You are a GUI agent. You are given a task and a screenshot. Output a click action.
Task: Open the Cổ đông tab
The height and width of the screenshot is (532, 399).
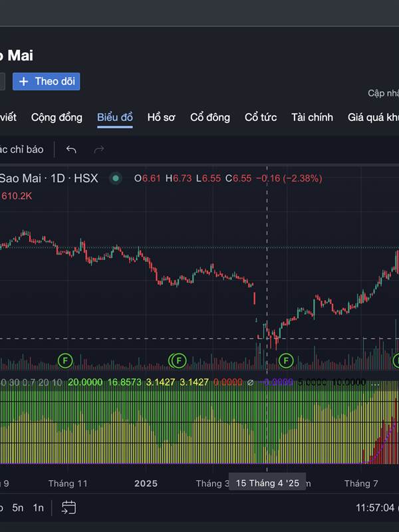point(210,118)
